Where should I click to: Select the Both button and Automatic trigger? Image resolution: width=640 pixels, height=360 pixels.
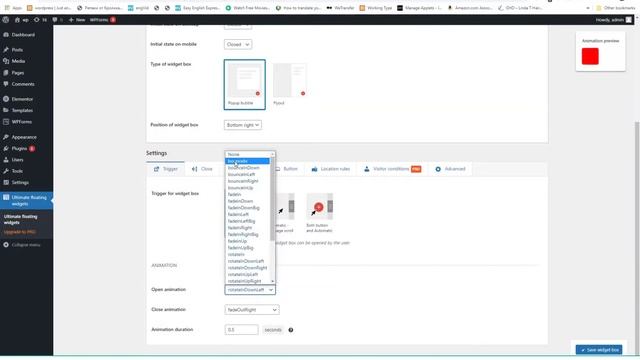319,213
